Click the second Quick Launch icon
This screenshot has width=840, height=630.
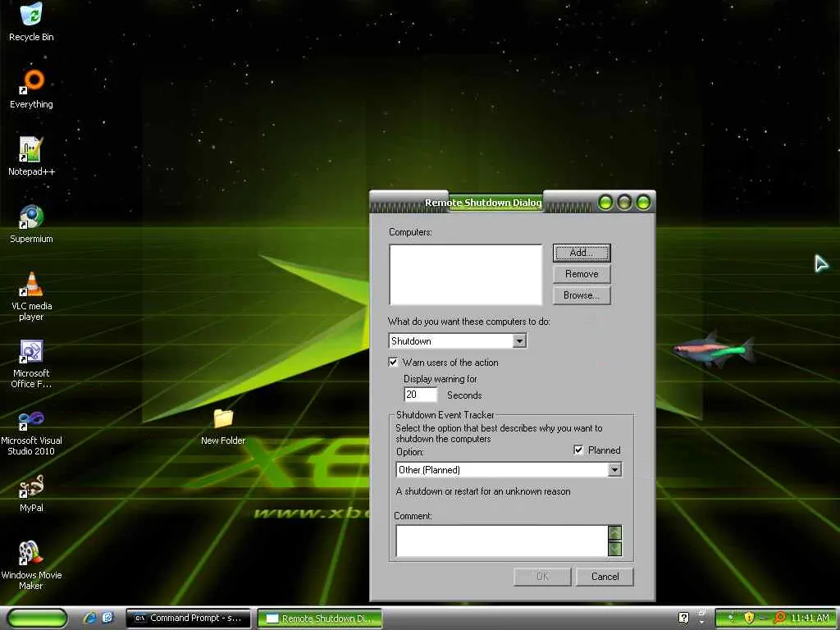point(107,618)
